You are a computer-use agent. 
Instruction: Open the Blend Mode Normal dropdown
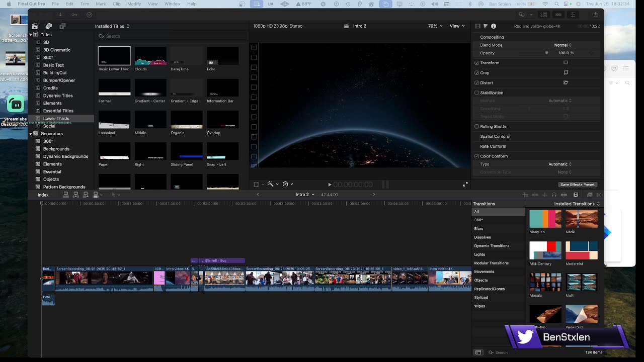[x=562, y=45]
